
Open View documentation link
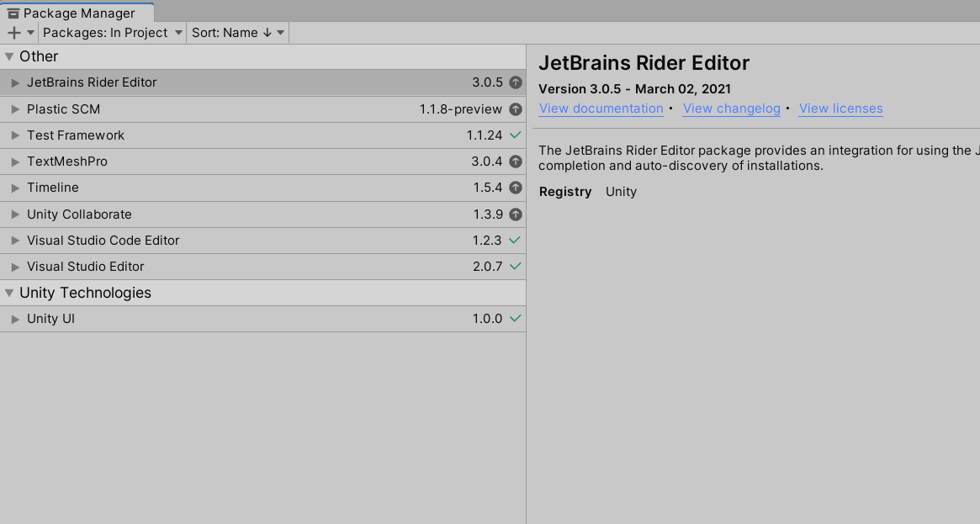point(601,108)
